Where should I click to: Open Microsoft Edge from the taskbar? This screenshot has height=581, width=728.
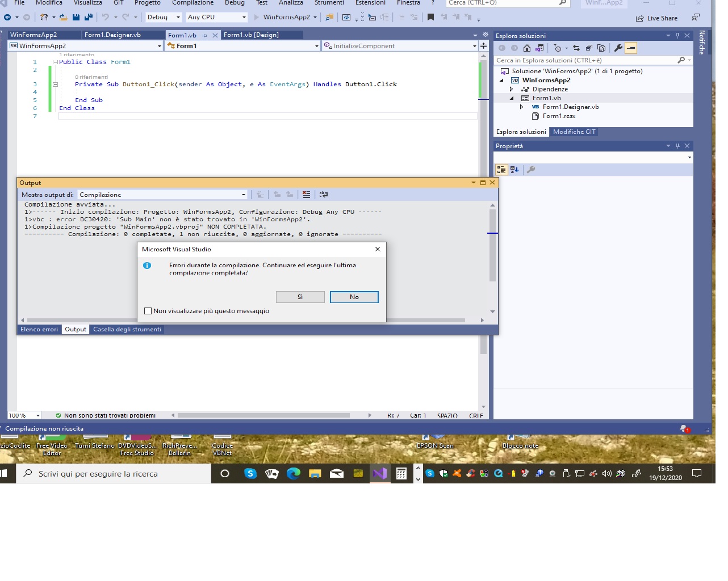tap(294, 473)
